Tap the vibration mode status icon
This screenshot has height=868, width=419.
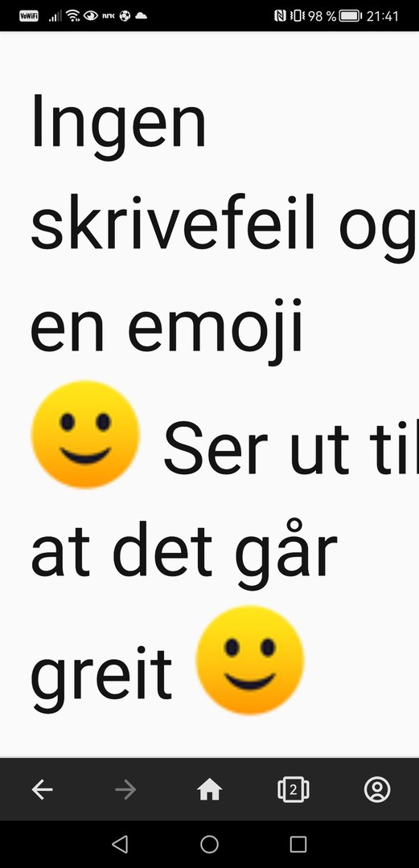(297, 16)
